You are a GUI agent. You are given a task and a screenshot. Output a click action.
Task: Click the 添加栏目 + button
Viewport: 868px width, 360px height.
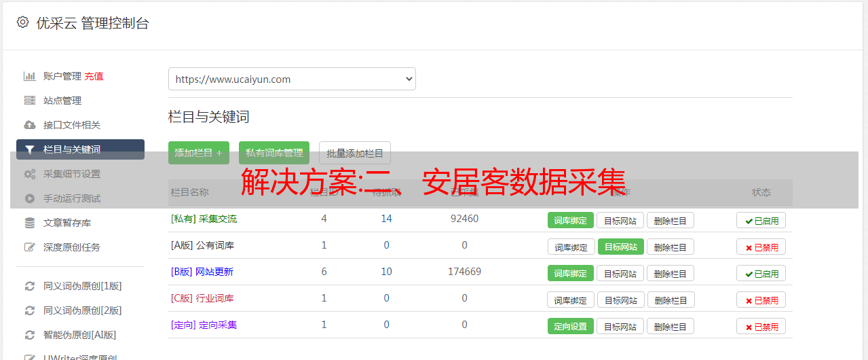point(199,153)
